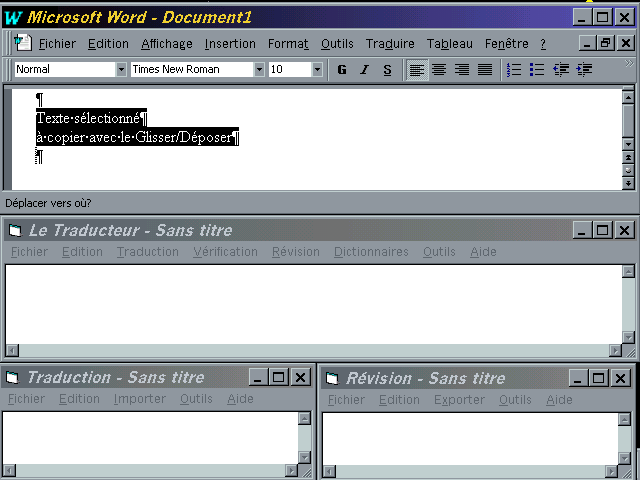Open the Times New Roman font dropdown

point(259,69)
